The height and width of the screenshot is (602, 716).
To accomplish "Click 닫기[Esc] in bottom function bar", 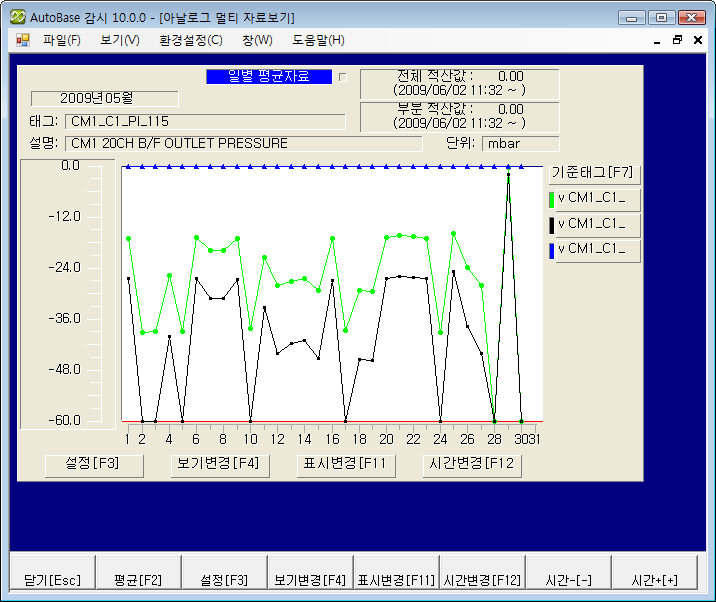I will pos(53,573).
